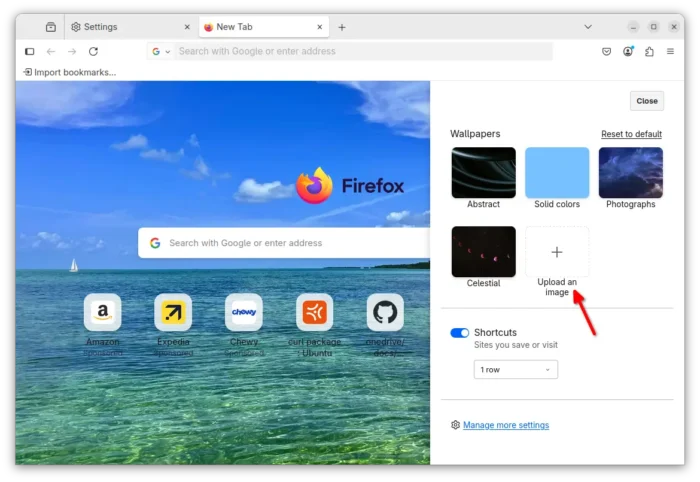Reload the current page
This screenshot has height=482, width=700.
click(93, 51)
